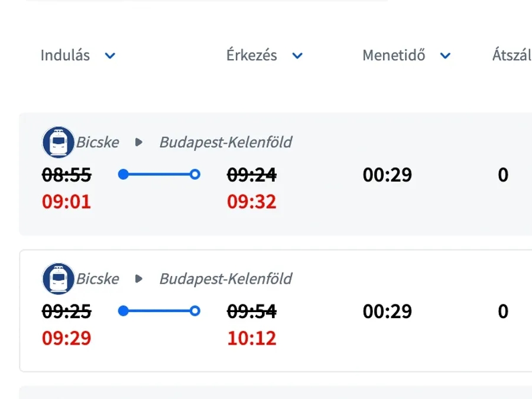Sort by Érkezés column header
The height and width of the screenshot is (399, 532).
point(252,56)
